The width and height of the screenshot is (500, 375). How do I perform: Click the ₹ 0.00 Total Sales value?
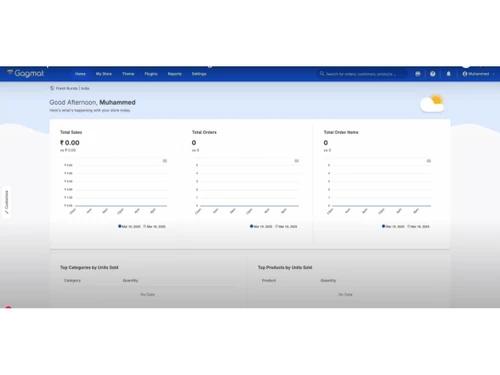coord(70,143)
